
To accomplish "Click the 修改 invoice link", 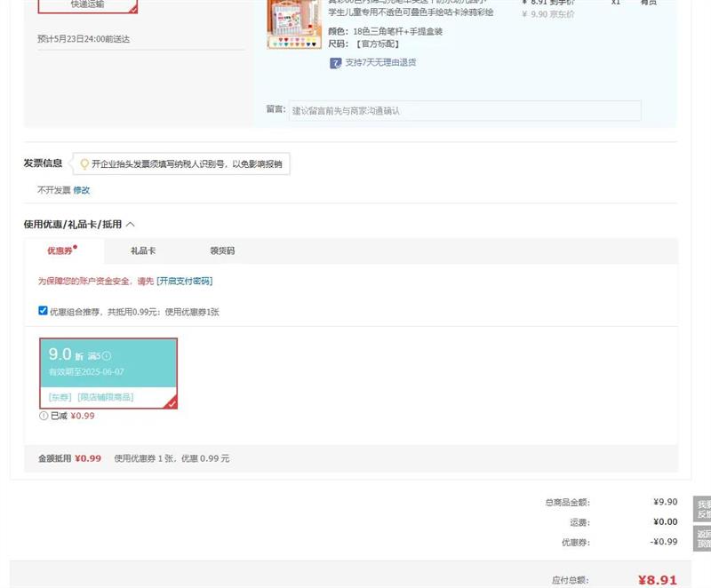I will (x=82, y=190).
